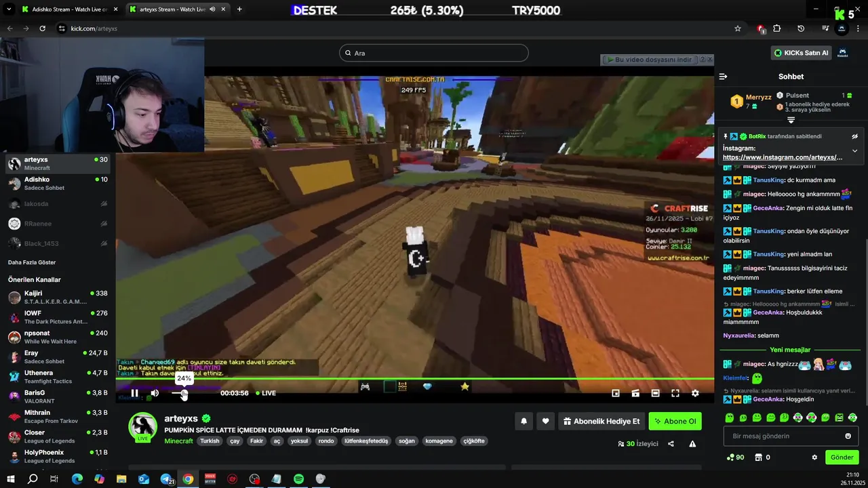Screen dimensions: 868x488
Task: Click Yeni mesajlar divider to jump
Action: pyautogui.click(x=791, y=350)
